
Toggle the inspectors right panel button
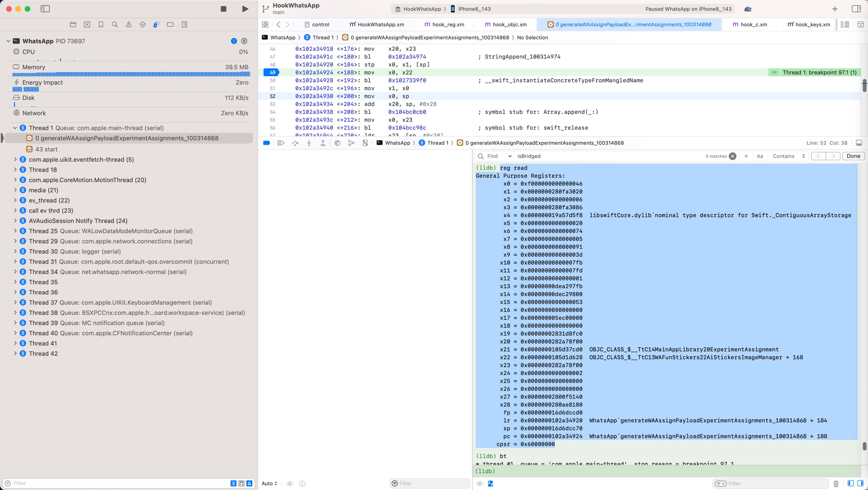(x=856, y=9)
